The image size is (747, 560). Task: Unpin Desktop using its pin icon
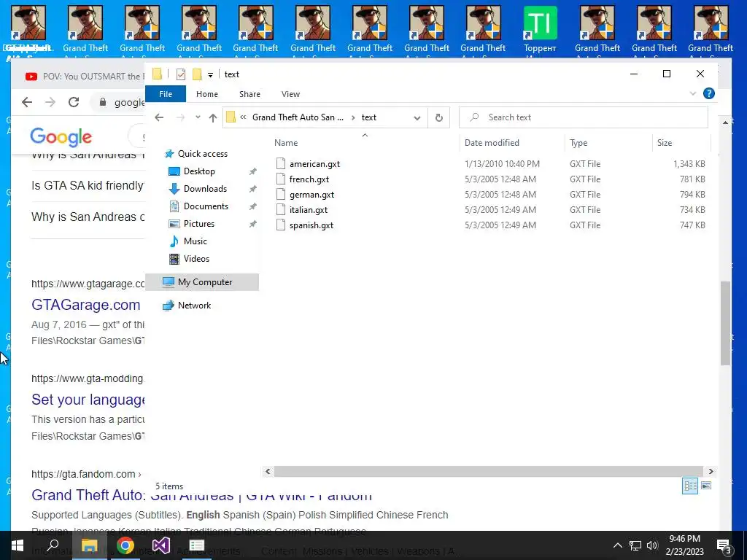[x=253, y=171]
